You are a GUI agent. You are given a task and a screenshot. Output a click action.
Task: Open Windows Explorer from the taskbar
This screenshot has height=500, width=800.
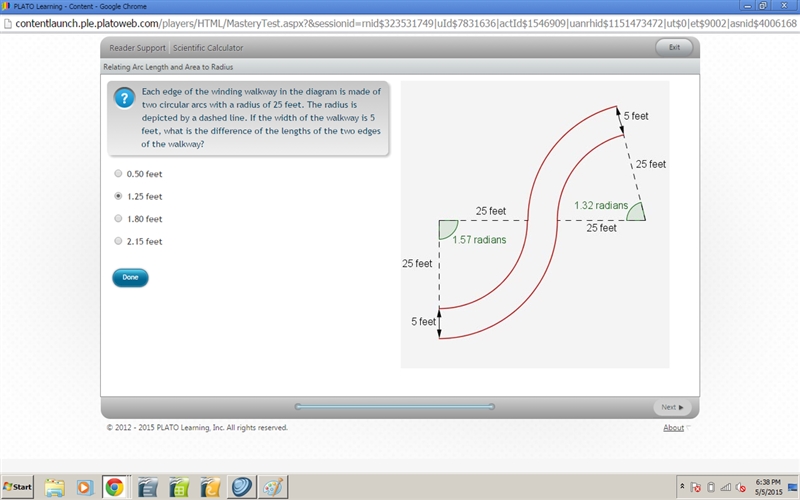click(55, 487)
